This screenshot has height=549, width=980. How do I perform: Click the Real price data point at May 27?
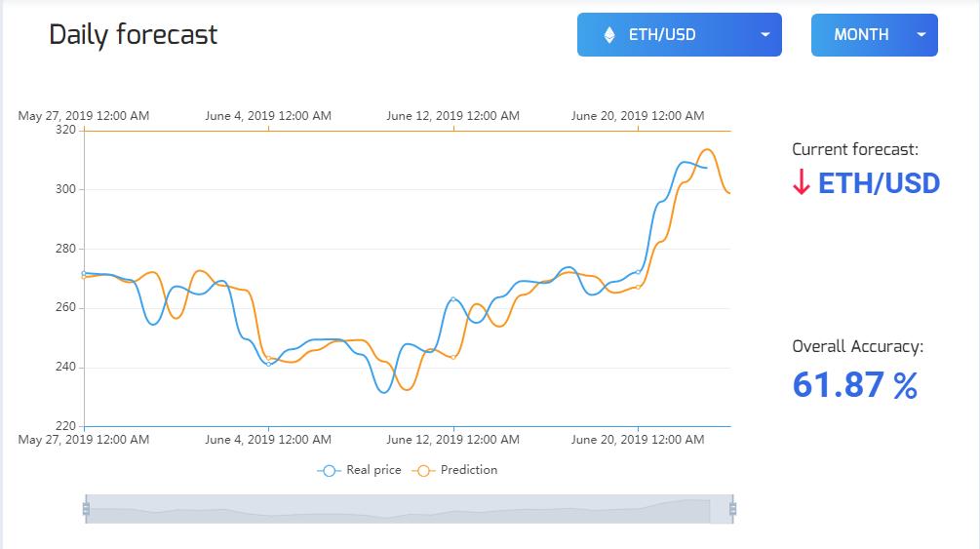(84, 273)
